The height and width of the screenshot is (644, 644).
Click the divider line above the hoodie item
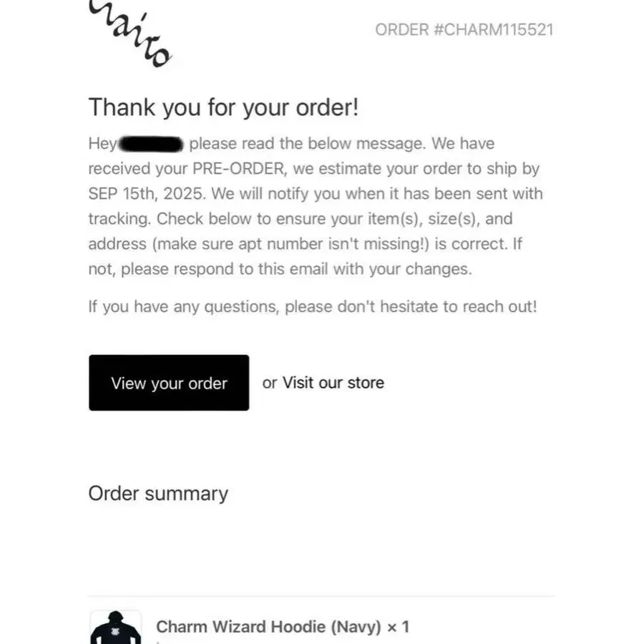(x=321, y=596)
